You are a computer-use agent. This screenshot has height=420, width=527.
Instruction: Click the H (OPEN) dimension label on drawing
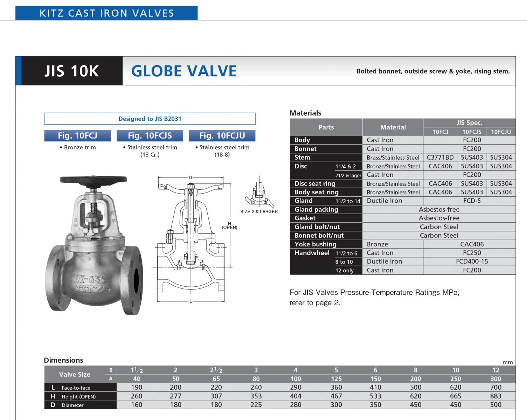(x=229, y=225)
